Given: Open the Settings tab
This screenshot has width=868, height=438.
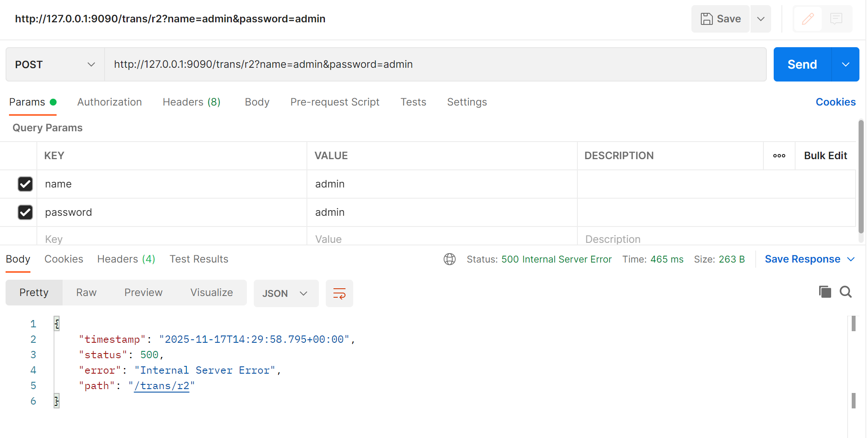Looking at the screenshot, I should (x=467, y=102).
